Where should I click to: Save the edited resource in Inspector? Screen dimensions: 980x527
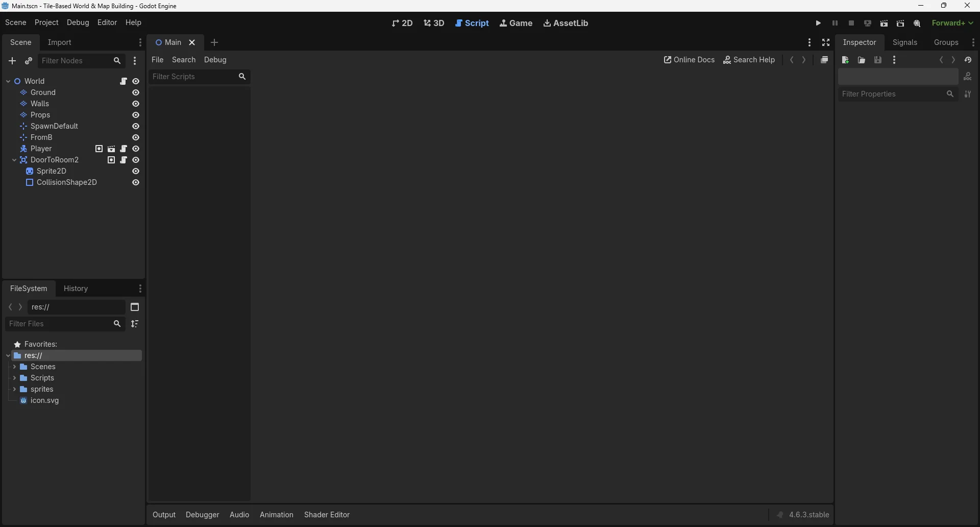pyautogui.click(x=878, y=60)
